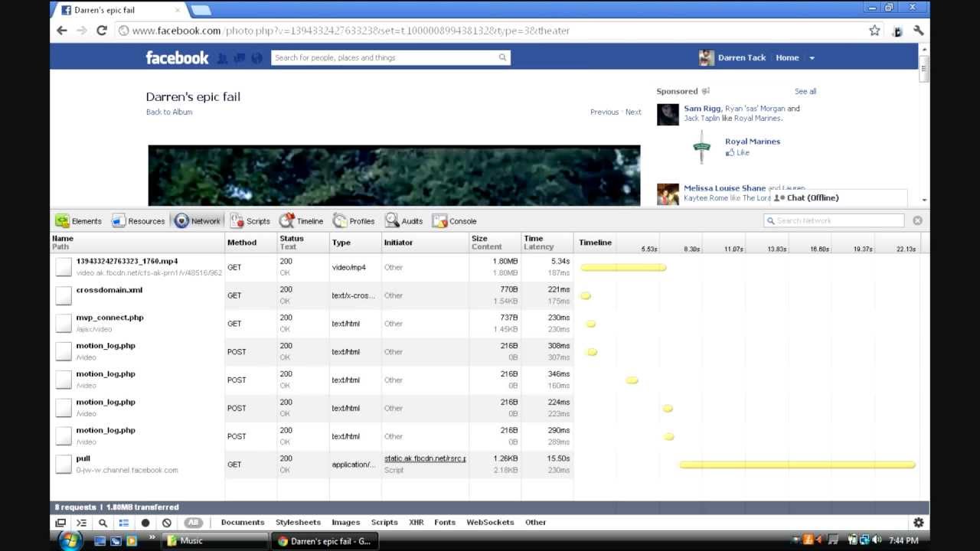Sort by Name Path column

[x=138, y=243]
